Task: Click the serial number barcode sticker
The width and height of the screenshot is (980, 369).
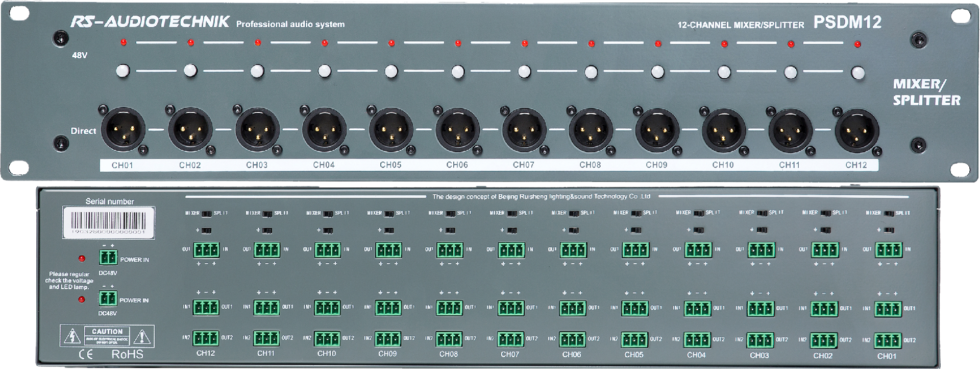Action: 108,222
